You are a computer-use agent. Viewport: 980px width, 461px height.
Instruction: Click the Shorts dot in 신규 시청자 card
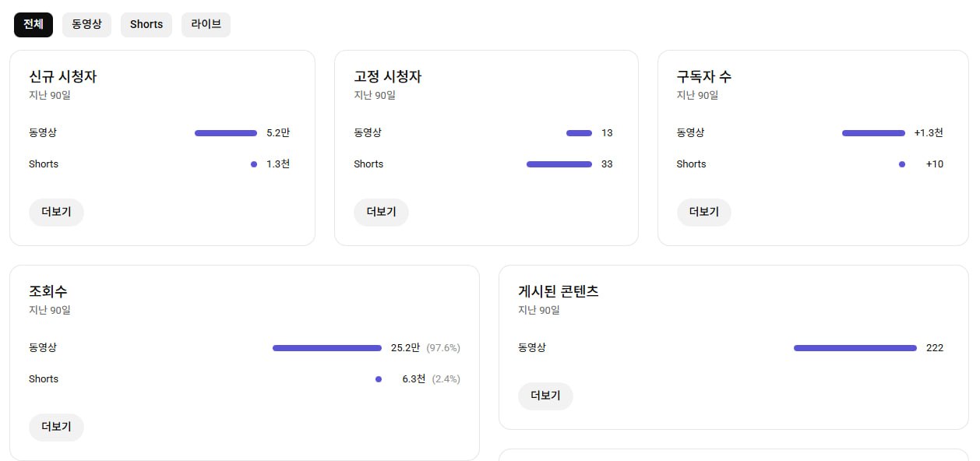point(254,164)
